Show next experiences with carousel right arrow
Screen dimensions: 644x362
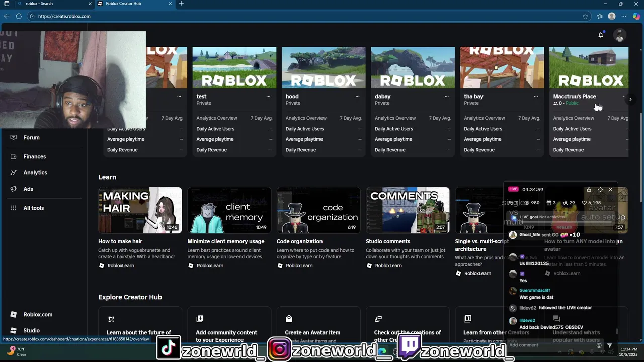click(630, 99)
